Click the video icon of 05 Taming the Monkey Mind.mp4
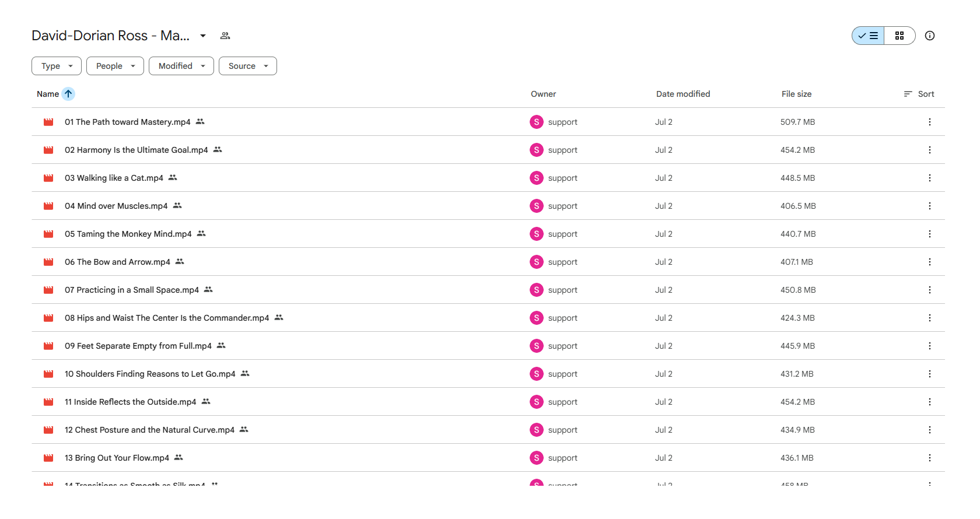Screen dimensions: 980x519 click(x=48, y=234)
